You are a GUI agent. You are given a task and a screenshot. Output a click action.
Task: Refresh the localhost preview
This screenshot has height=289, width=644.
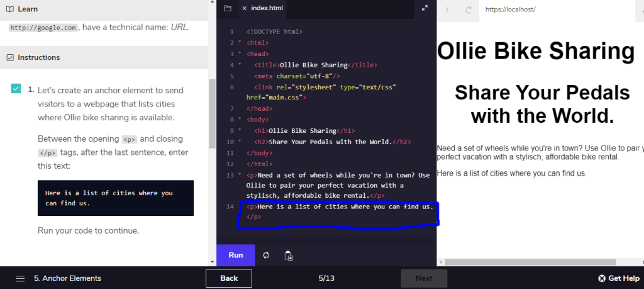[468, 9]
